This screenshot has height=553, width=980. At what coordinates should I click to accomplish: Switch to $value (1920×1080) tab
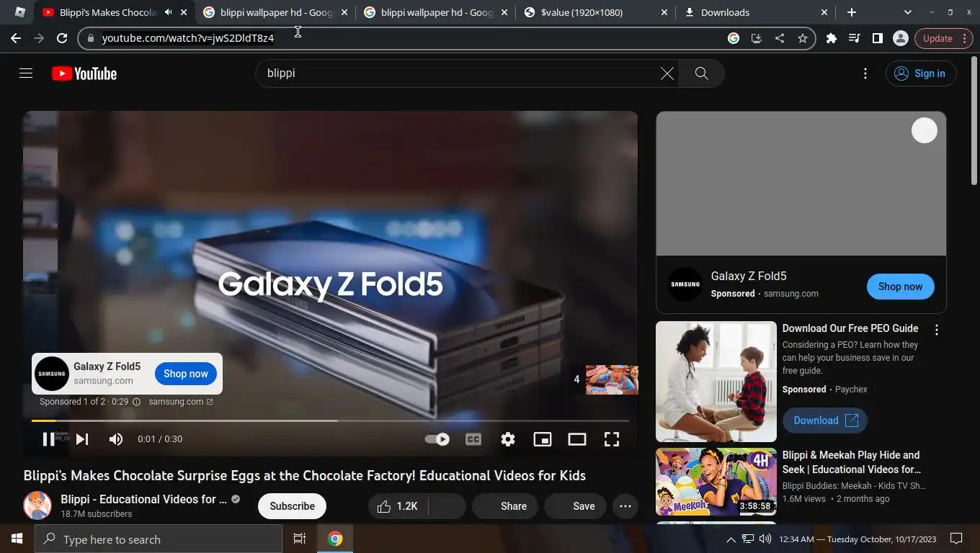(596, 12)
